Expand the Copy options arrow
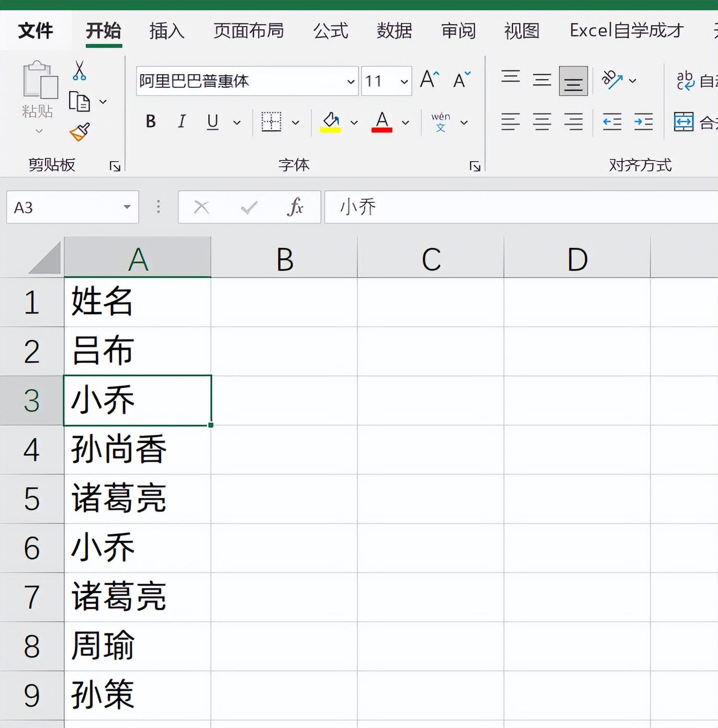The image size is (718, 728). (103, 101)
